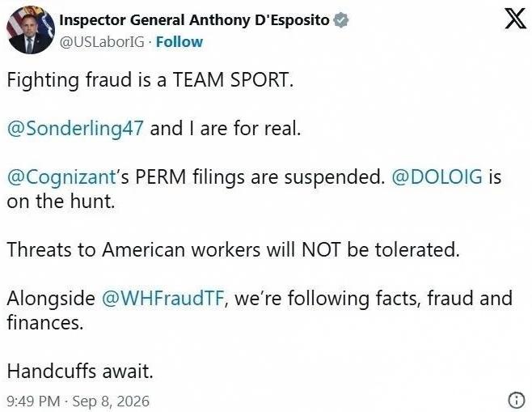Click 'we're following facts, fraud and' text
Viewport: 532px width, 412px height.
click(374, 298)
